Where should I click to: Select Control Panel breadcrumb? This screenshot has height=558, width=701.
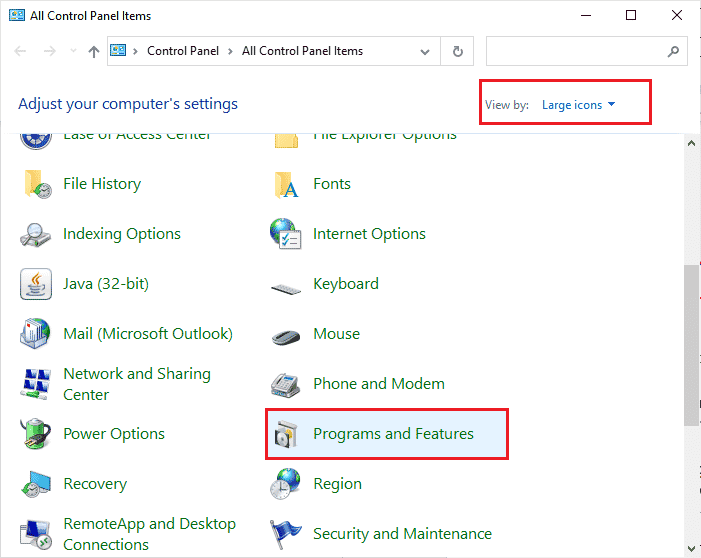click(183, 51)
